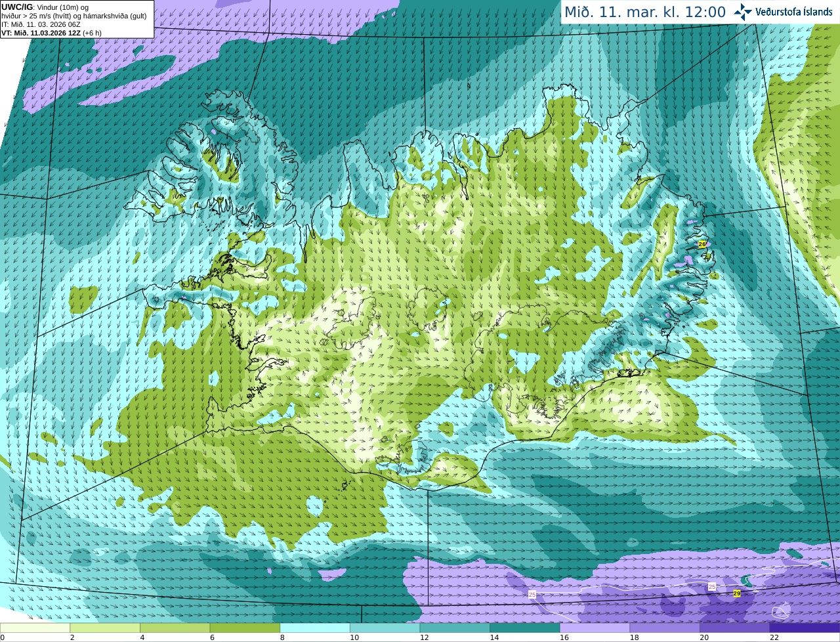Click the Veðurstofa Íslands logo icon
Screen dimensions: 840x642
(x=743, y=12)
